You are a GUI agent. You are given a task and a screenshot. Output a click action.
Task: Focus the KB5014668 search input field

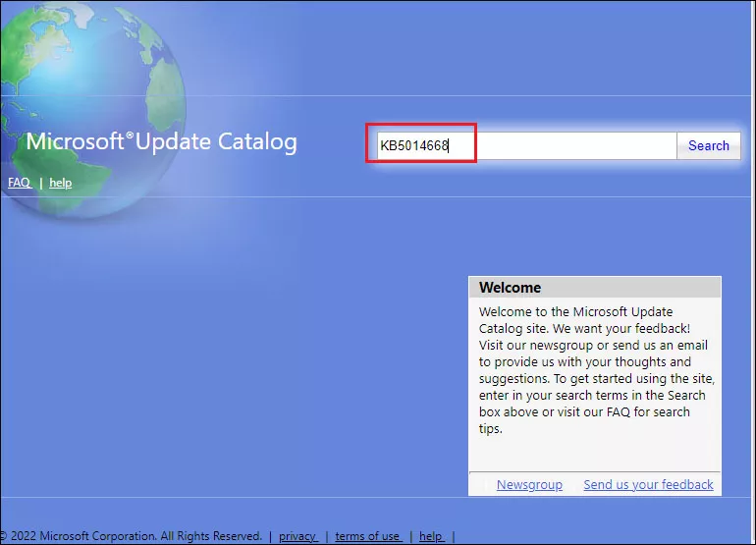tap(527, 145)
